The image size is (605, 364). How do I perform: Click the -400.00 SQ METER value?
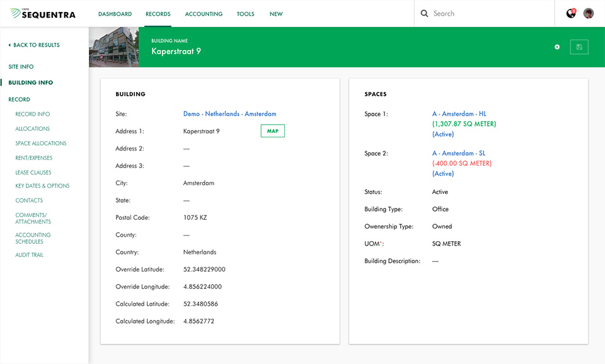(462, 163)
